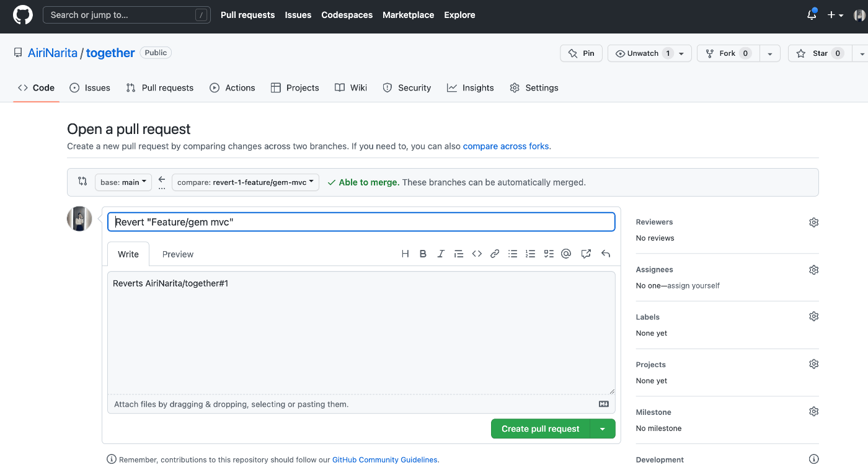The width and height of the screenshot is (868, 467).
Task: Add a task list
Action: 548,254
